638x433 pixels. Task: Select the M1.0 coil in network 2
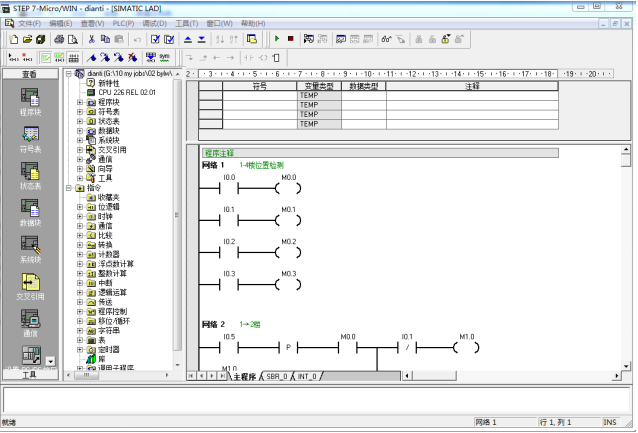467,347
